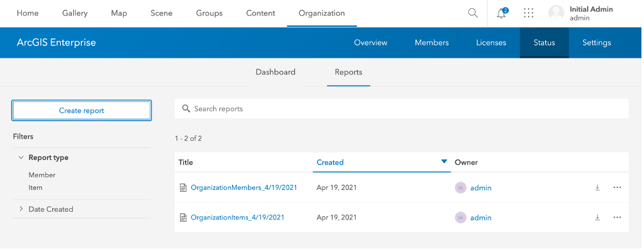Switch to organization Overview

370,43
